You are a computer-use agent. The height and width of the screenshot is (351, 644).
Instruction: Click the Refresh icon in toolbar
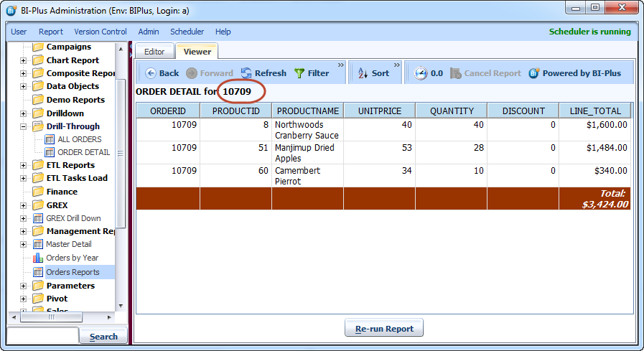pos(246,73)
